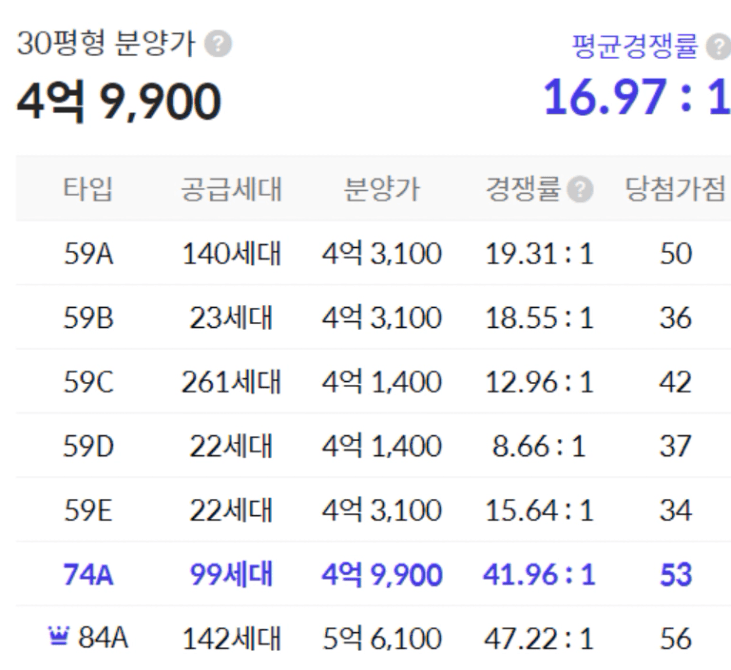
Task: Click 4억 3,100 price in 59B row
Action: [382, 318]
